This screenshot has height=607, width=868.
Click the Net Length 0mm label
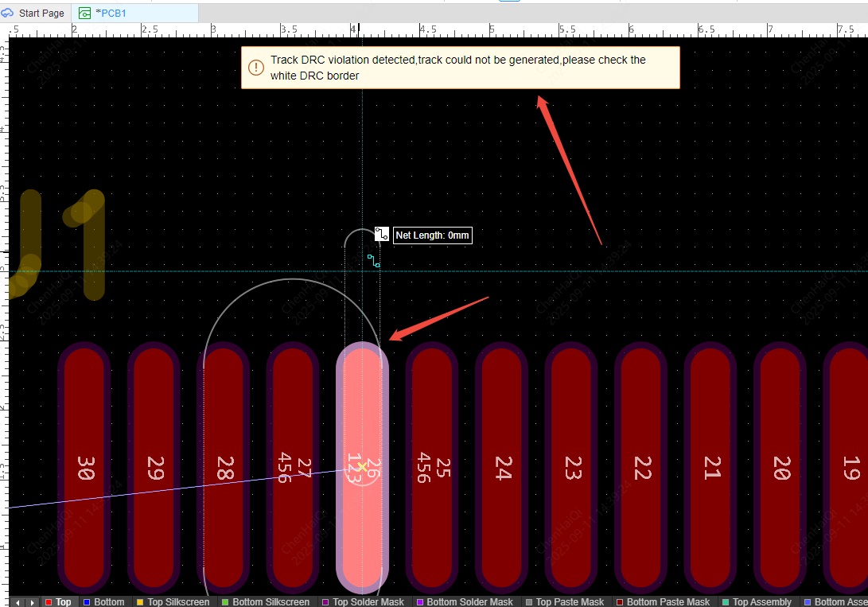433,235
